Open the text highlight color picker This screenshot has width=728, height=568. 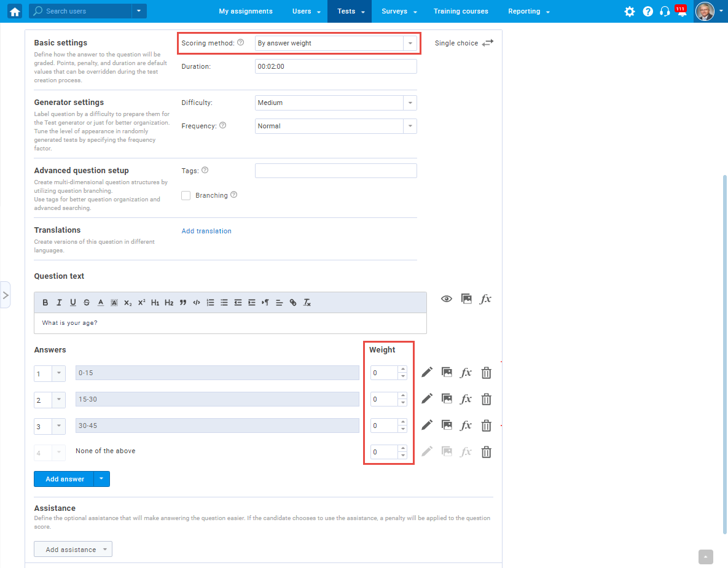point(114,303)
